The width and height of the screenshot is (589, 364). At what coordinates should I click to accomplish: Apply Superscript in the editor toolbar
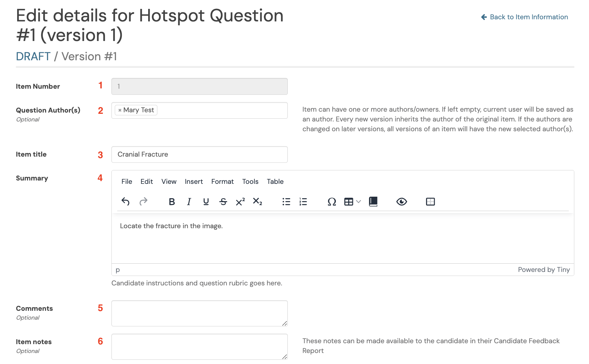(x=240, y=202)
